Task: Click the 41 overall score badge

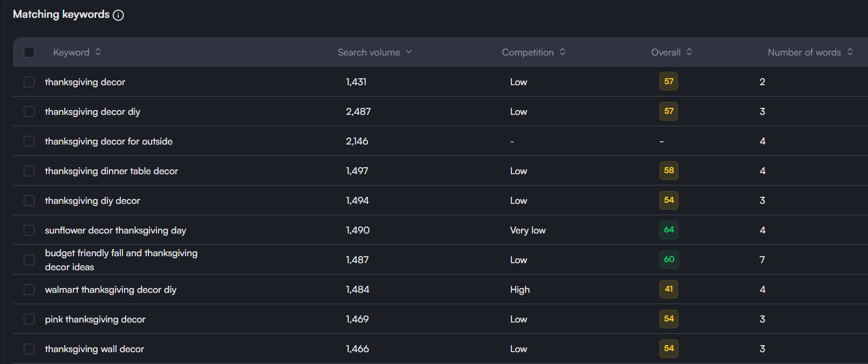Action: [669, 289]
